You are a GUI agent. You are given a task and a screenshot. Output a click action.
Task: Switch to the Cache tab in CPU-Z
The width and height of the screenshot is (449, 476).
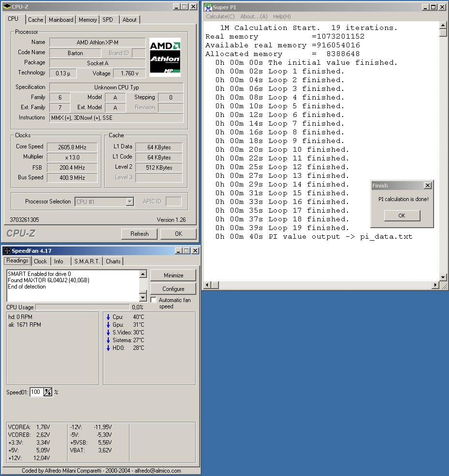click(35, 20)
